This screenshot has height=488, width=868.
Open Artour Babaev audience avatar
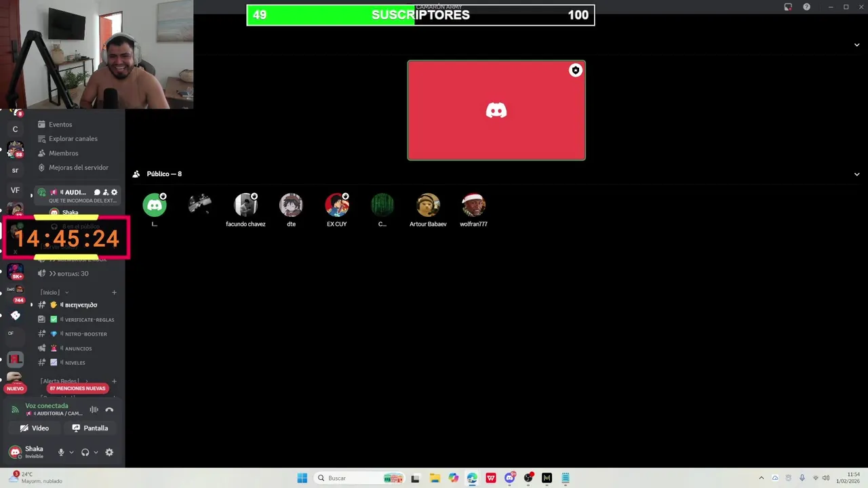pos(428,205)
